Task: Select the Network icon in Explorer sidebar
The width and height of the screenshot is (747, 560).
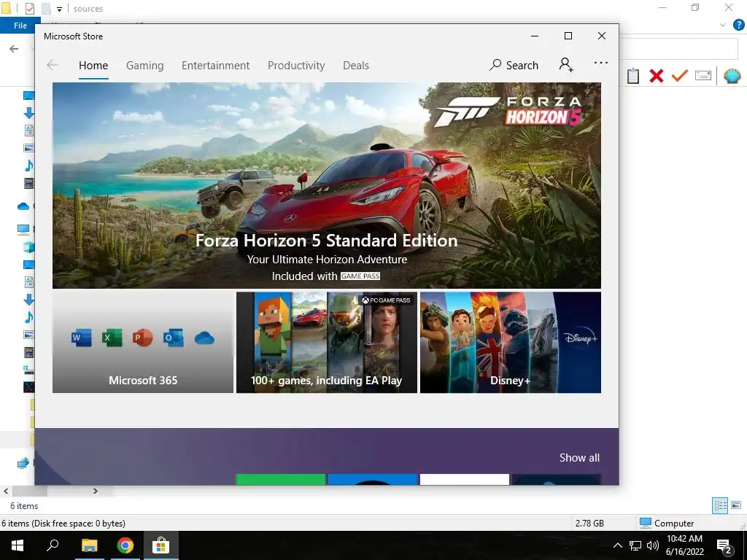Action: [x=23, y=462]
